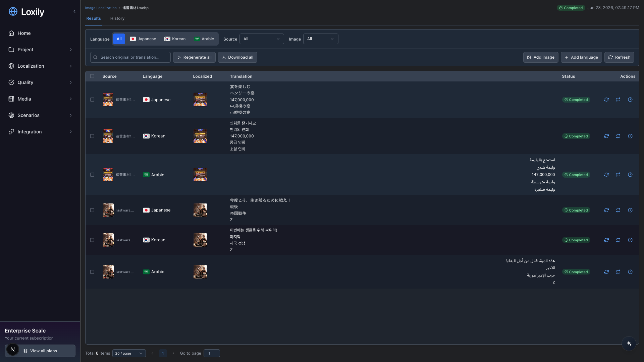Open the clock history icon in the 运营素材1 Korean row
644x362 pixels.
point(630,136)
